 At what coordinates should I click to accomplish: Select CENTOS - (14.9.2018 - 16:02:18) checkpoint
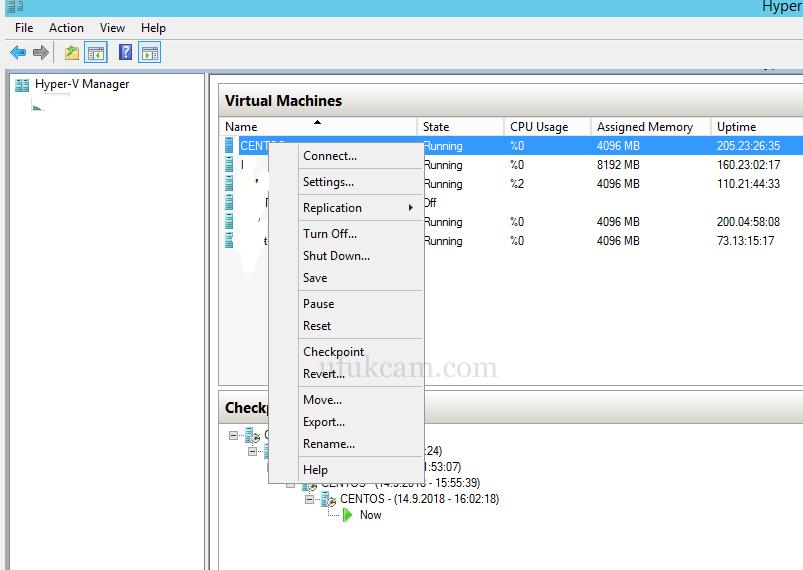point(419,499)
